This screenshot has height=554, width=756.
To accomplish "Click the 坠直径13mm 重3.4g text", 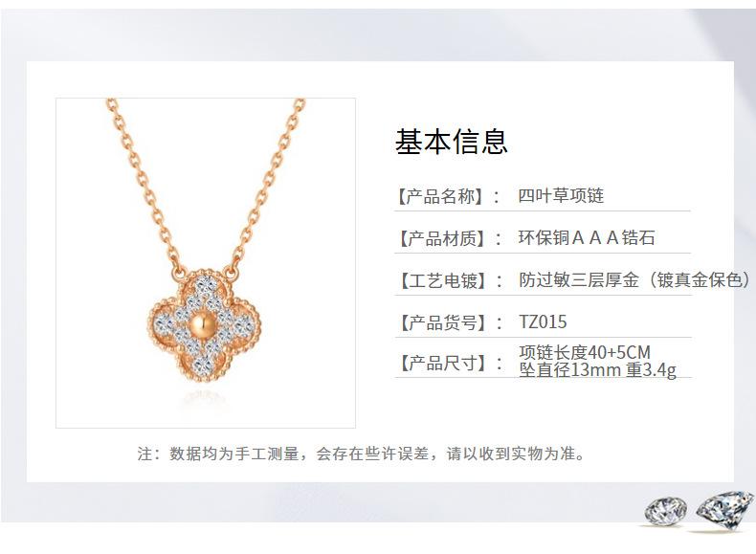I will pyautogui.click(x=598, y=370).
